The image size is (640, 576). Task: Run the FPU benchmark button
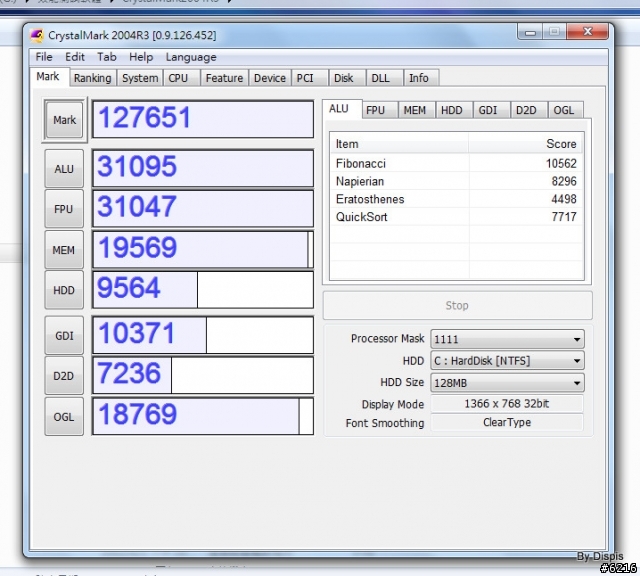[x=64, y=209]
